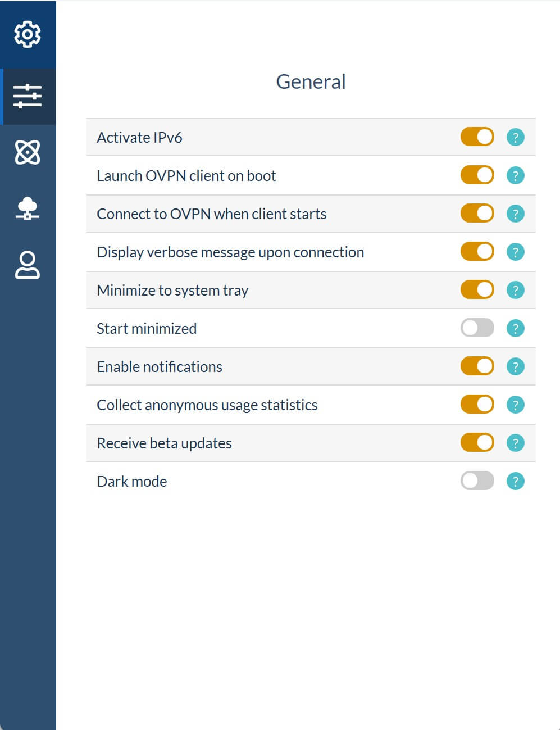Show help for Receive beta updates

(515, 443)
